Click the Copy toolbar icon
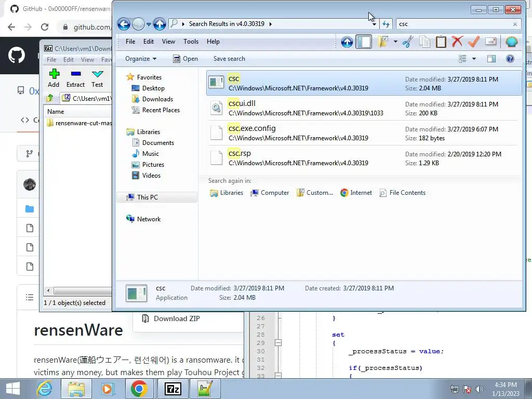 pyautogui.click(x=424, y=42)
